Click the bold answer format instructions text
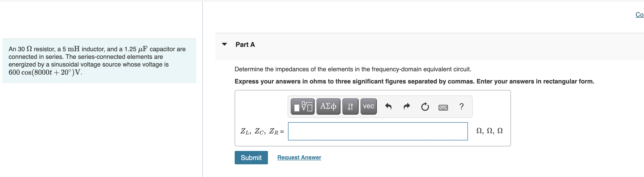 414,81
